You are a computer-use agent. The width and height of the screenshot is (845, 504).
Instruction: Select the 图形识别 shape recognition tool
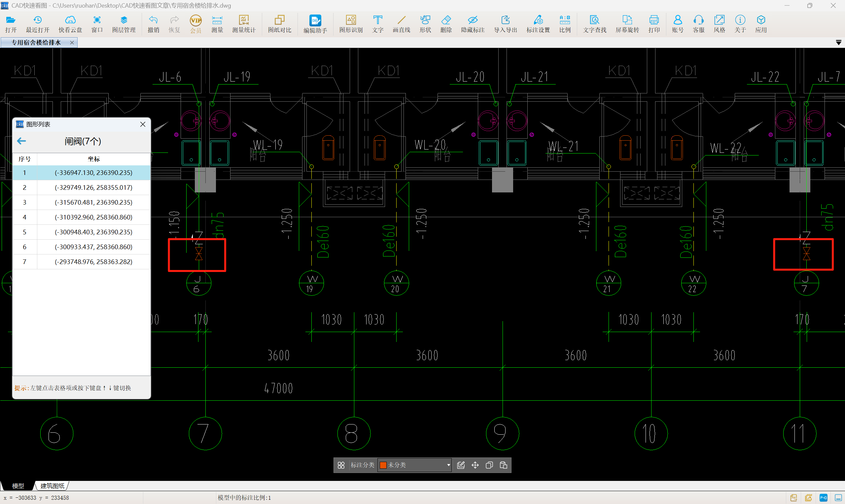click(x=351, y=24)
